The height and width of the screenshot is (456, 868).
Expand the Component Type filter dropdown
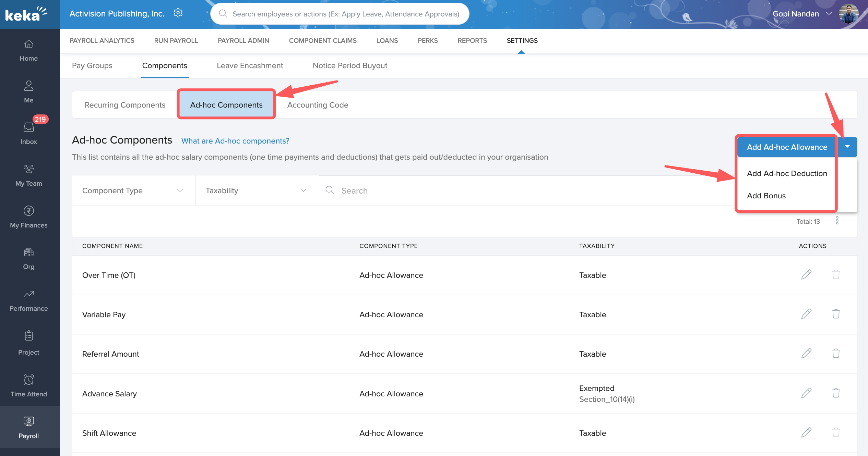134,190
